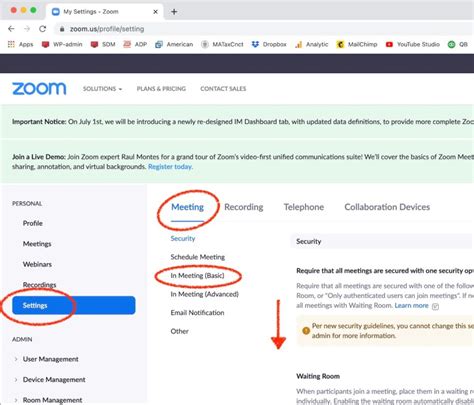Open the QB bookmark
474x405 pixels.
(458, 44)
